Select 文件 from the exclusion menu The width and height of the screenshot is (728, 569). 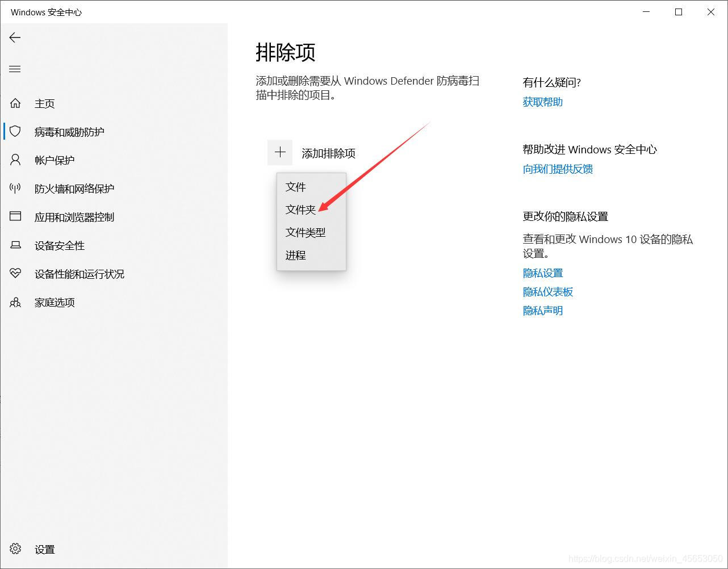pyautogui.click(x=311, y=187)
